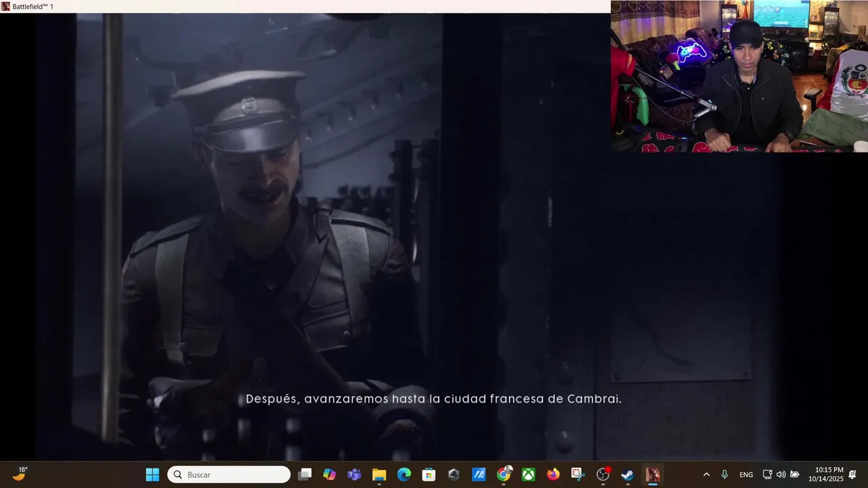Open the 10:15 PM clock and calendar
Screen dimensions: 868x488
tap(825, 474)
